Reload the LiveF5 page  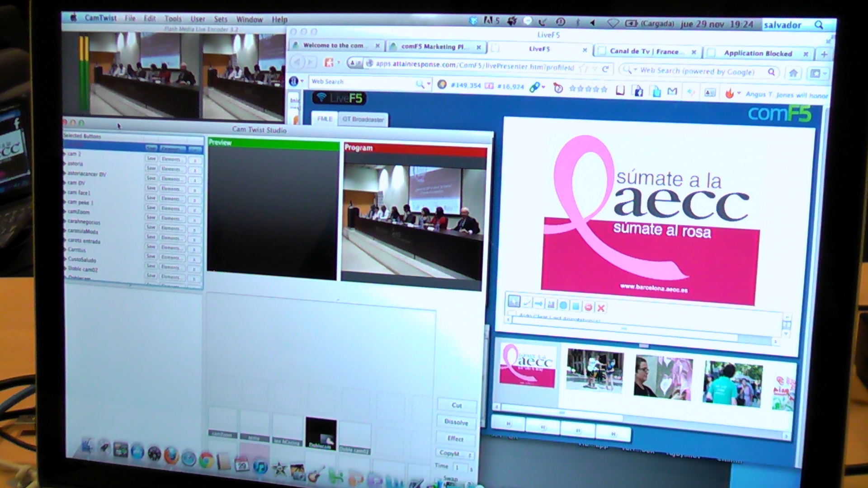[605, 69]
